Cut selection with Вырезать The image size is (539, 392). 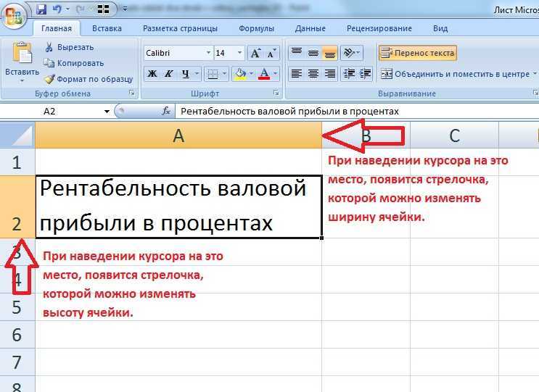pyautogui.click(x=69, y=47)
